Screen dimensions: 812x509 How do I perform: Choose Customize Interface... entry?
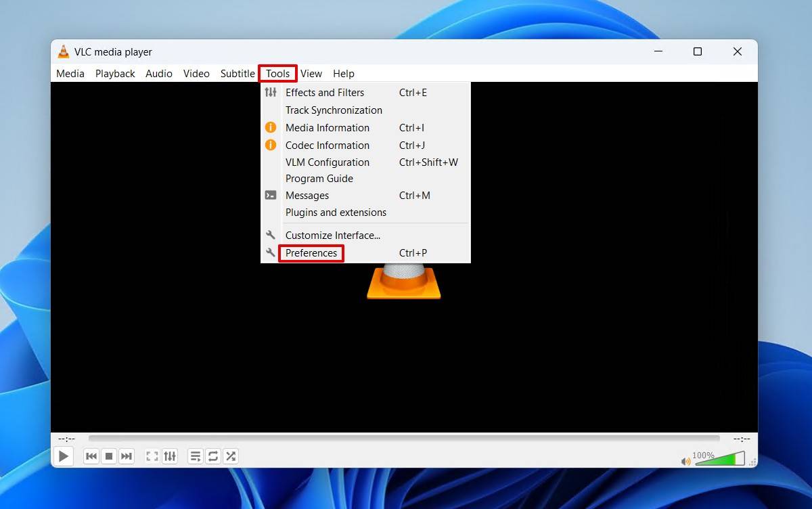pyautogui.click(x=365, y=236)
